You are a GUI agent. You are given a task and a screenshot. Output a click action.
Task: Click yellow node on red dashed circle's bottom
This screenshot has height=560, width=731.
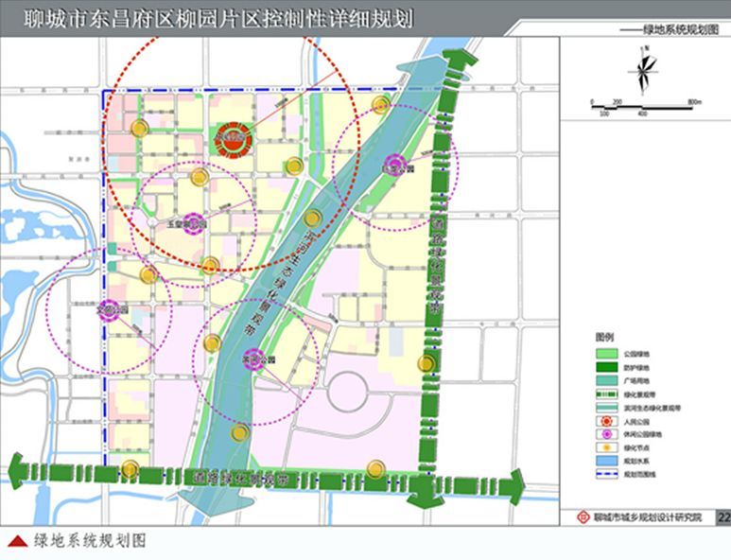point(210,266)
